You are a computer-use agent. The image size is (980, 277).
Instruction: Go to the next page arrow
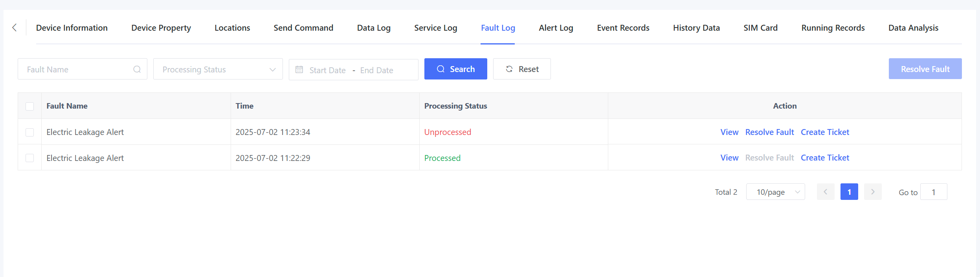point(872,192)
